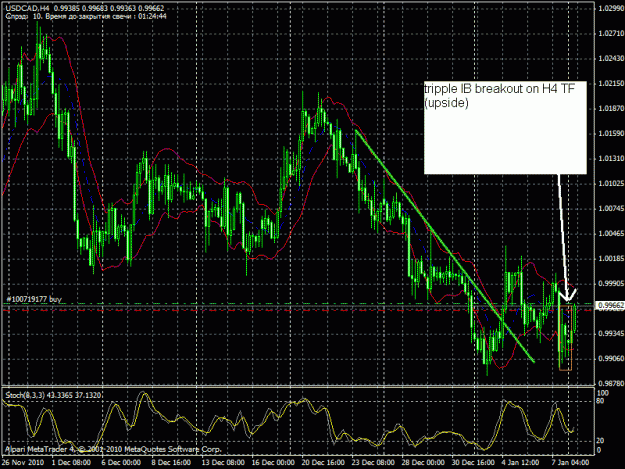Click the 1.01590 price scale value
This screenshot has width=625, height=469.
(611, 133)
